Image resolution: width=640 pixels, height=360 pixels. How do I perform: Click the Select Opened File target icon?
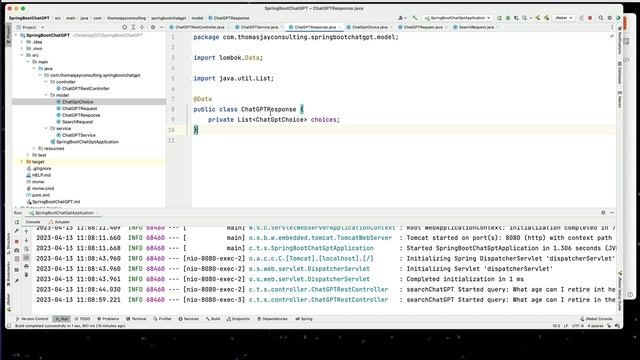click(x=124, y=27)
